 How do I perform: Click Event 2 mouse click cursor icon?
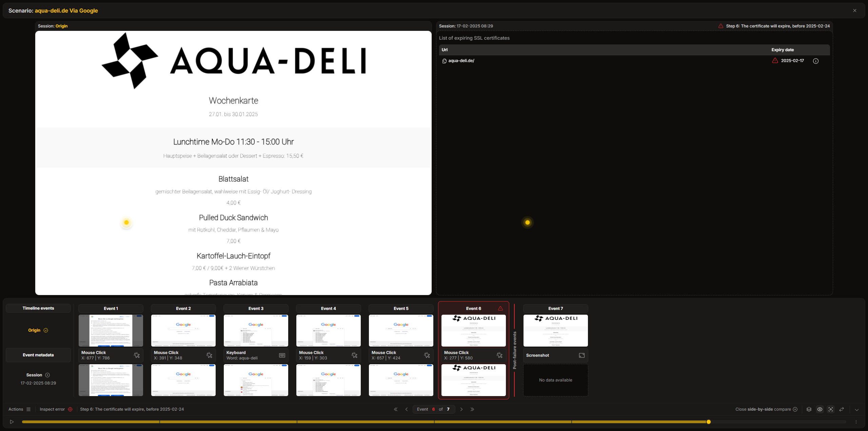[x=210, y=355]
